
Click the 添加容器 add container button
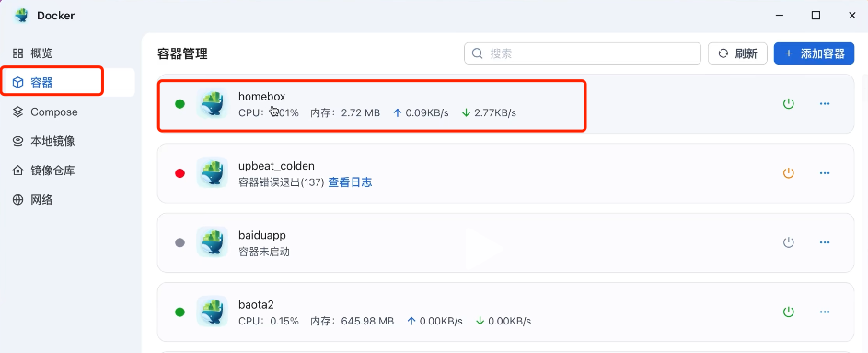pyautogui.click(x=814, y=53)
